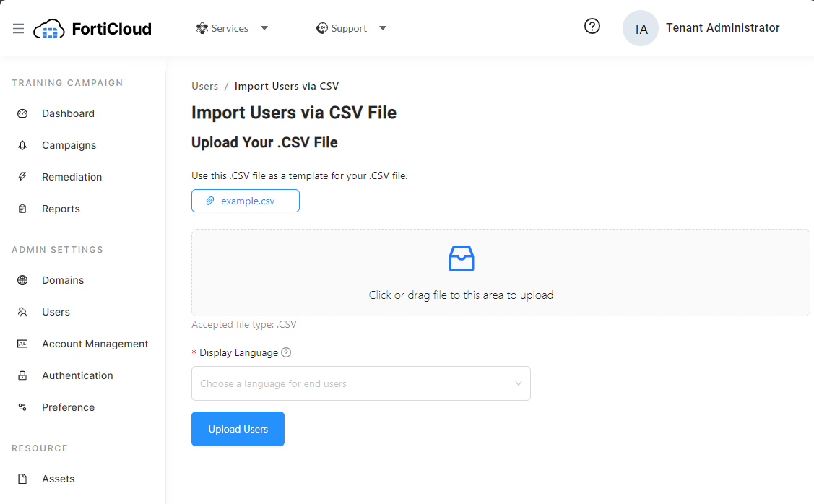The image size is (814, 504).
Task: Select the Campaigns bell icon
Action: 21,145
